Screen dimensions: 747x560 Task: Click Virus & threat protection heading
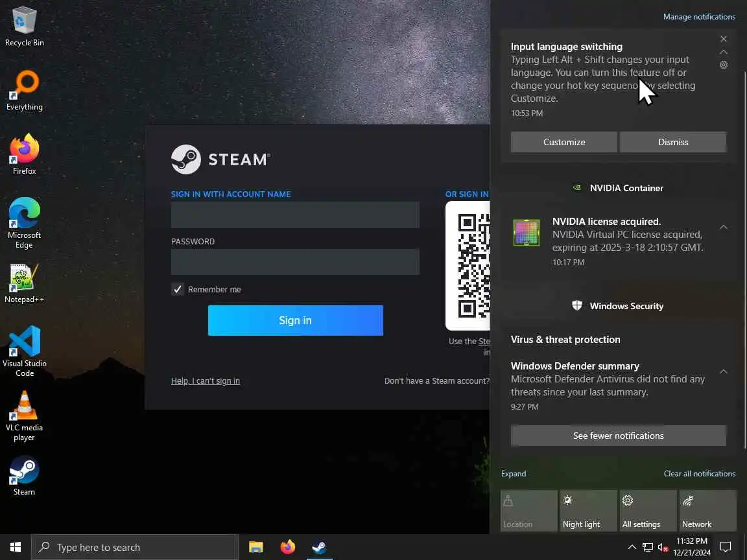[x=565, y=340]
